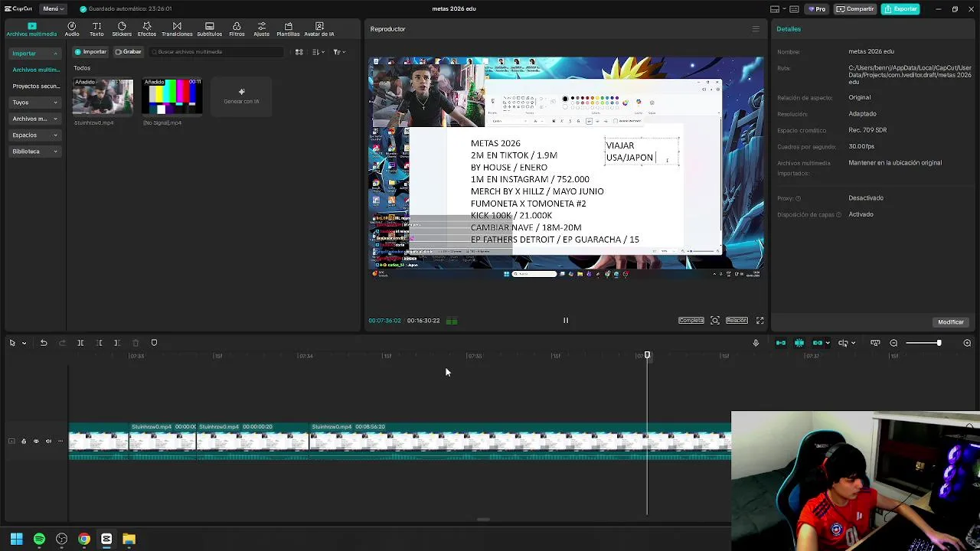Zoom in the timeline
Viewport: 980px width, 551px height.
967,343
